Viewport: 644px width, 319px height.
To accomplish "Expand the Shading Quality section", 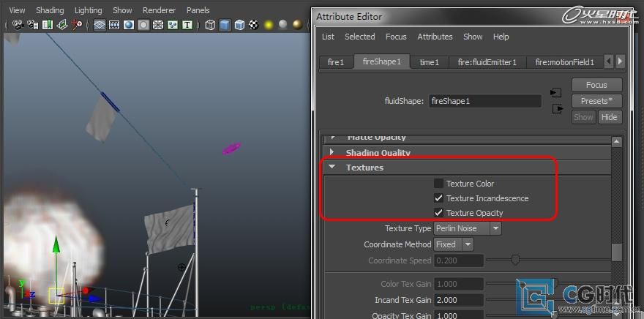I will (332, 152).
